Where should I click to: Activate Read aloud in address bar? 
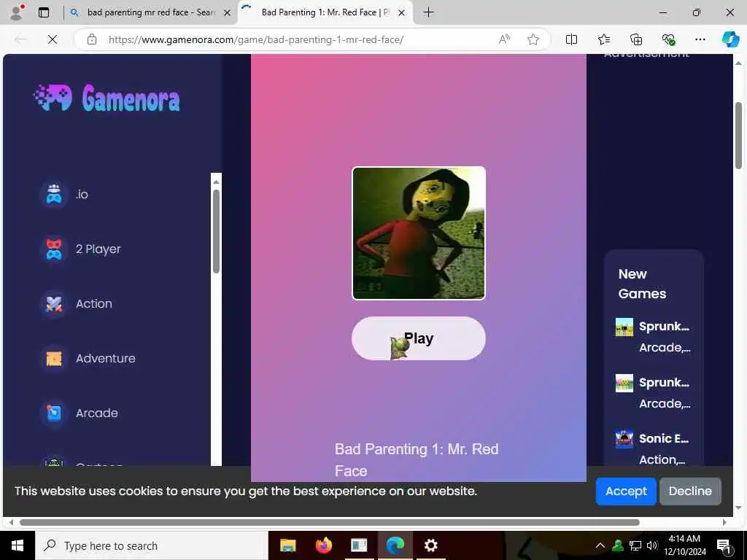tap(504, 39)
